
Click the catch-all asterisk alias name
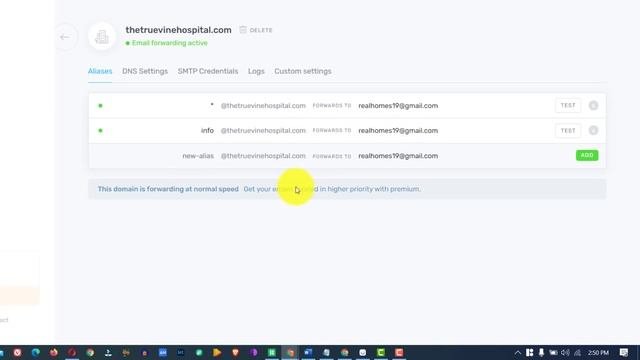[212, 105]
